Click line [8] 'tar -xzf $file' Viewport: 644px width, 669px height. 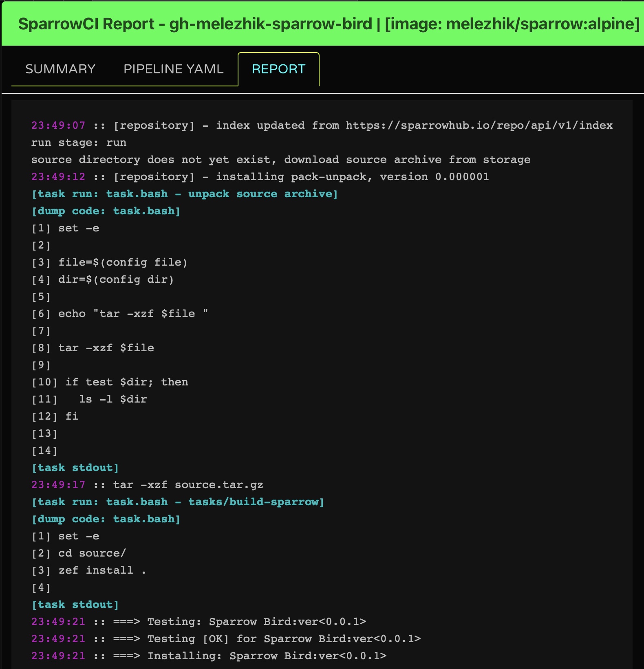93,348
